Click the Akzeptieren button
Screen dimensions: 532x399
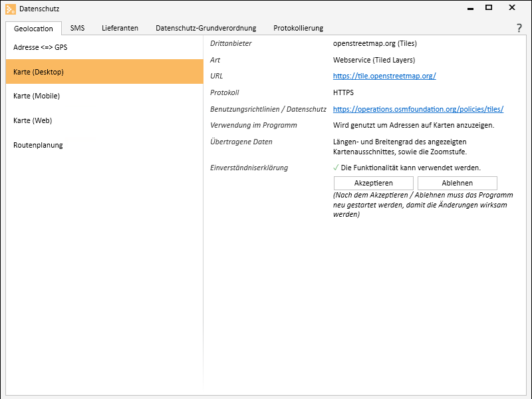coord(374,184)
